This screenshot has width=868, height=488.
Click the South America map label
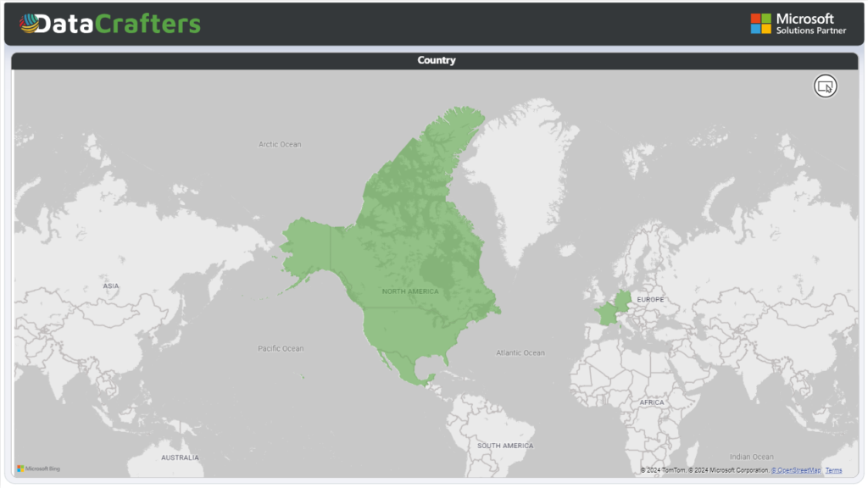click(x=505, y=446)
